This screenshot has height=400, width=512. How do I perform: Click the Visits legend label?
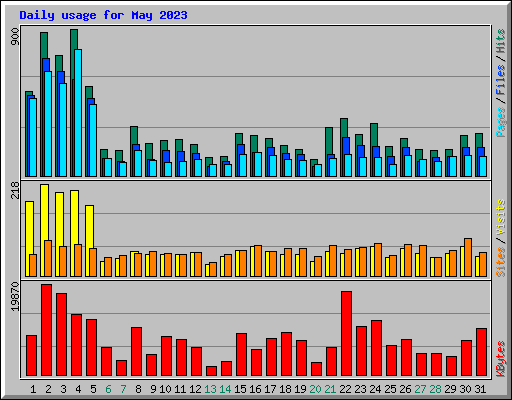point(500,218)
